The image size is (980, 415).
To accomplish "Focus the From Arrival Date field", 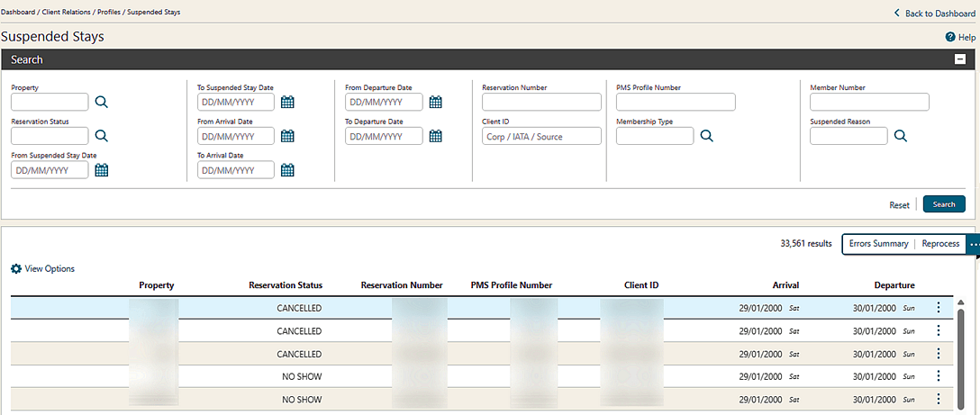I will pos(236,136).
